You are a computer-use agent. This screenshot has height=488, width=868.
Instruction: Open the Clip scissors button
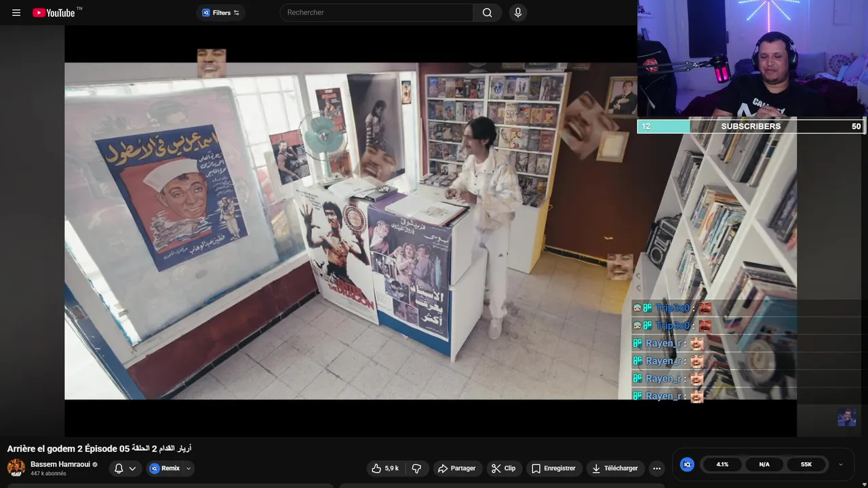pos(504,468)
